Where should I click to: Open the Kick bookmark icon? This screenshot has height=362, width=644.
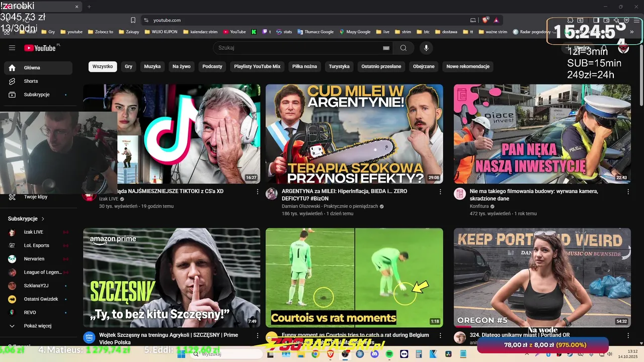click(254, 32)
